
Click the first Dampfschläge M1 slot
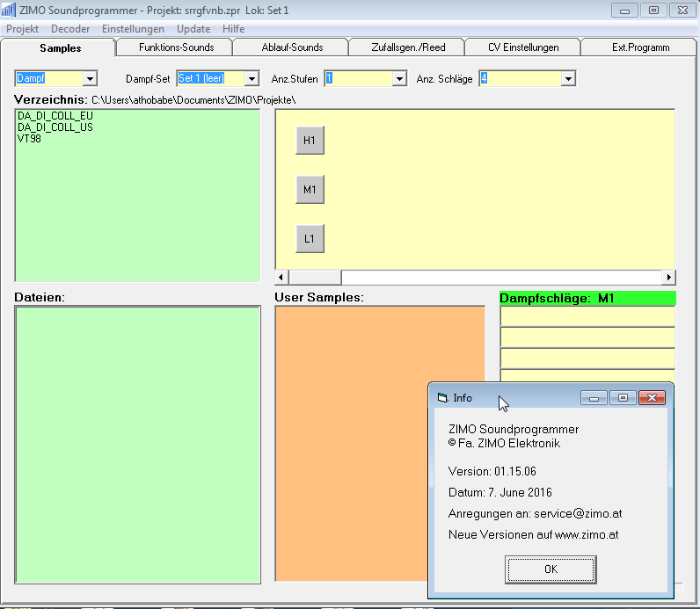pos(587,316)
